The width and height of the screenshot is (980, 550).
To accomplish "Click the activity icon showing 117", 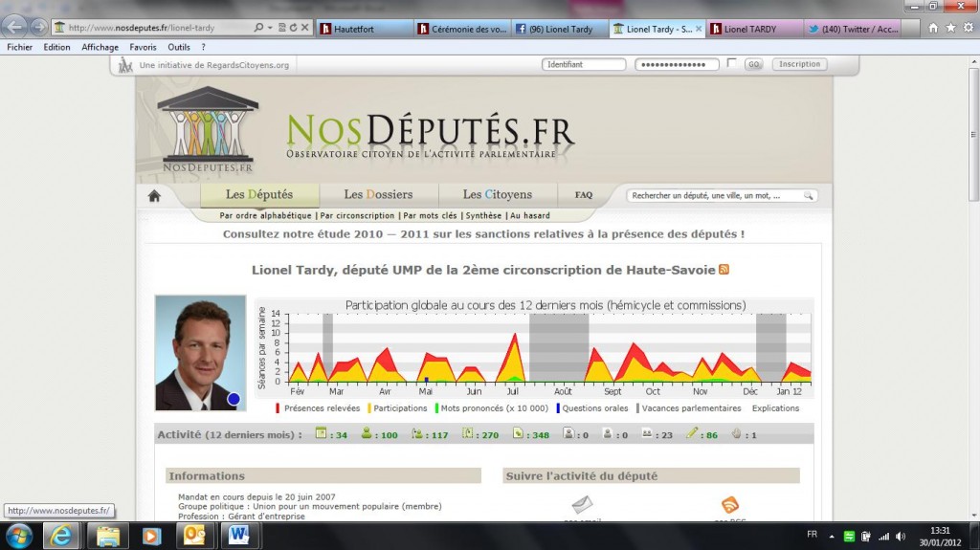I will pyautogui.click(x=417, y=433).
